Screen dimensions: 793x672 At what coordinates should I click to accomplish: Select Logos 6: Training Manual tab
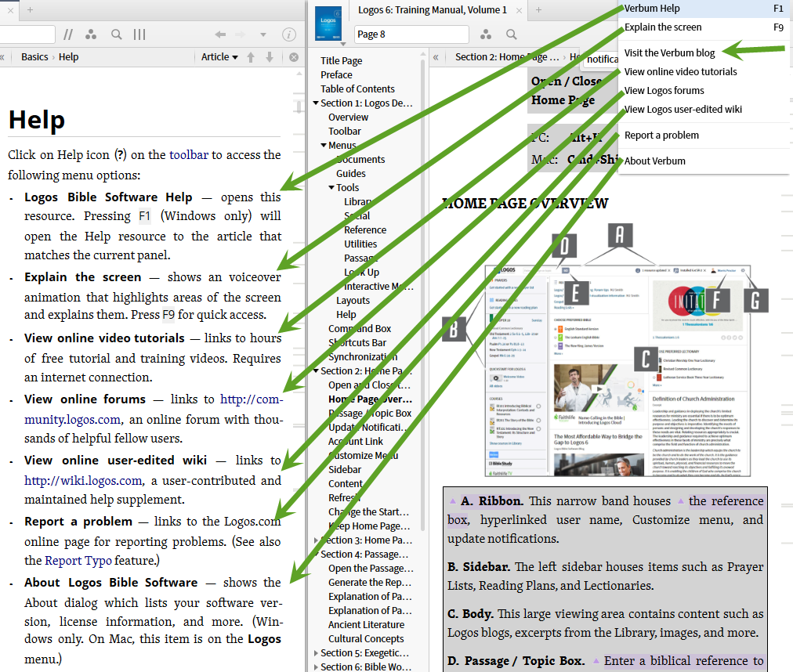(x=433, y=9)
